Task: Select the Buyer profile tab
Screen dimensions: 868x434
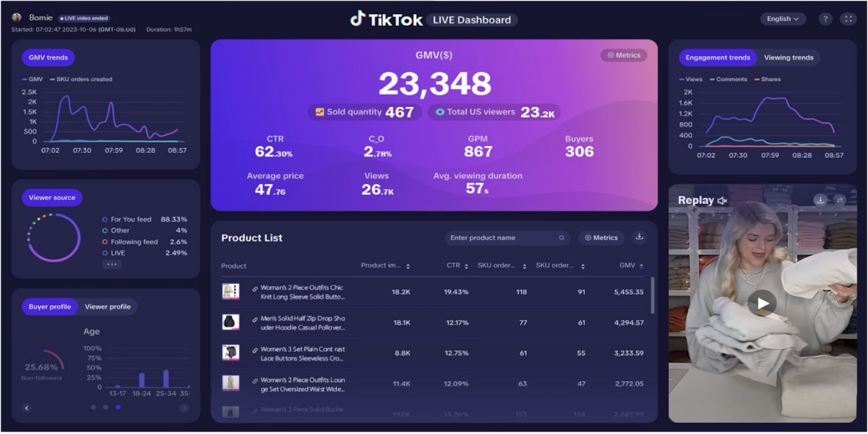Action: (50, 307)
